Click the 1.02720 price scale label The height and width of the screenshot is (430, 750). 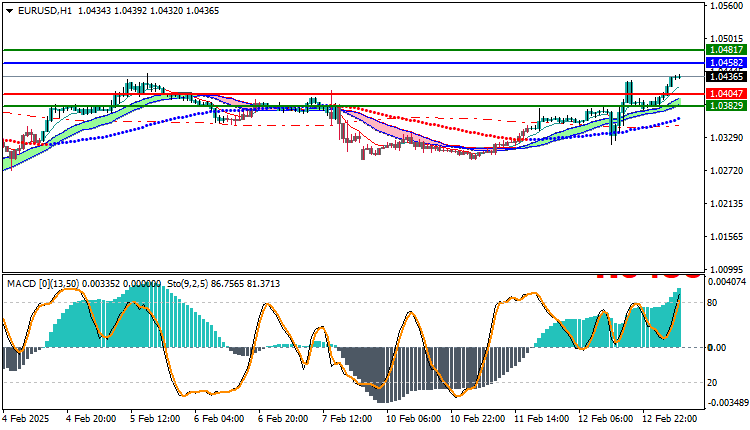click(727, 171)
